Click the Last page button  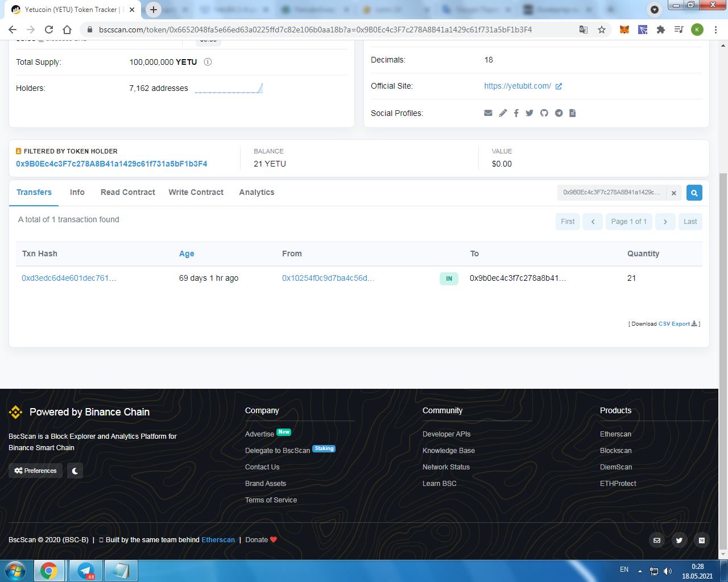(x=690, y=222)
